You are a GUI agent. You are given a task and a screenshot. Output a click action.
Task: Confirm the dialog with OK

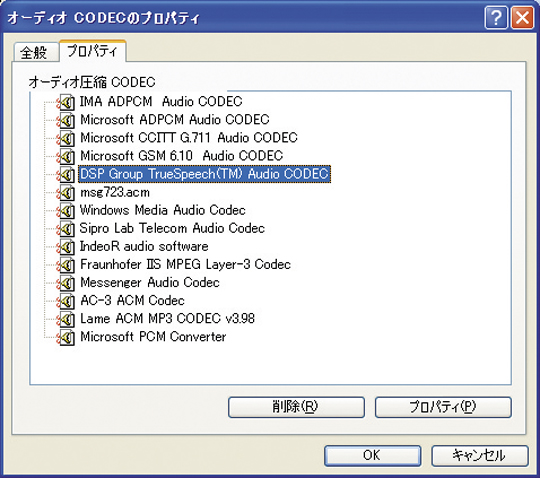pyautogui.click(x=372, y=456)
